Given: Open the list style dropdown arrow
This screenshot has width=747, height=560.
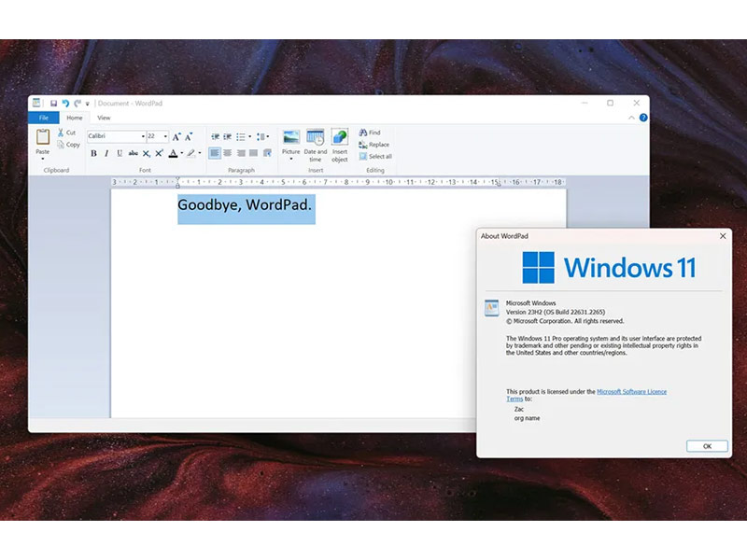Looking at the screenshot, I should (249, 136).
